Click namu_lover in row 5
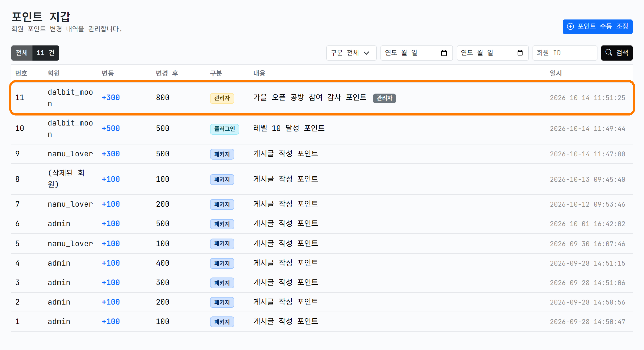 pyautogui.click(x=70, y=244)
